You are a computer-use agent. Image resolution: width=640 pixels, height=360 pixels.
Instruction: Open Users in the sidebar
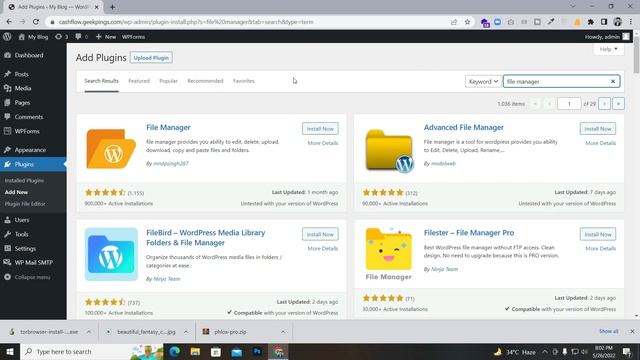(x=22, y=220)
